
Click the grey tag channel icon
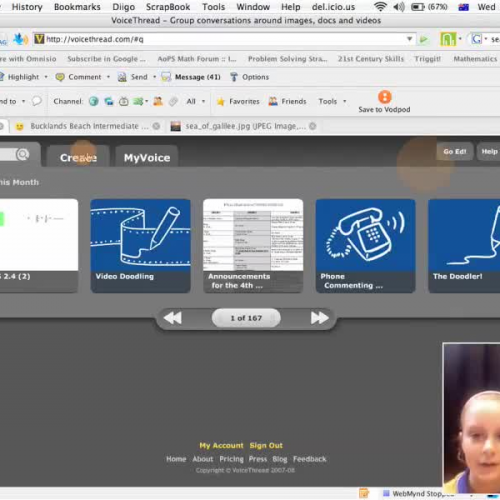(173, 101)
